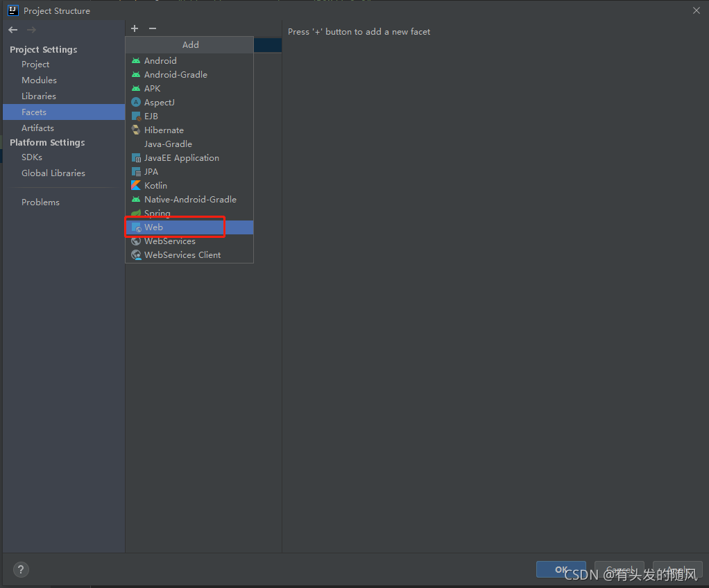Click the Android-Gradle facet icon

tap(136, 75)
